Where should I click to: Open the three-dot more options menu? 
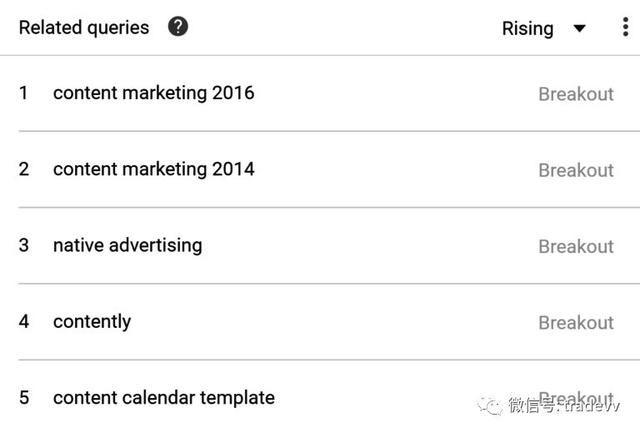click(x=626, y=28)
